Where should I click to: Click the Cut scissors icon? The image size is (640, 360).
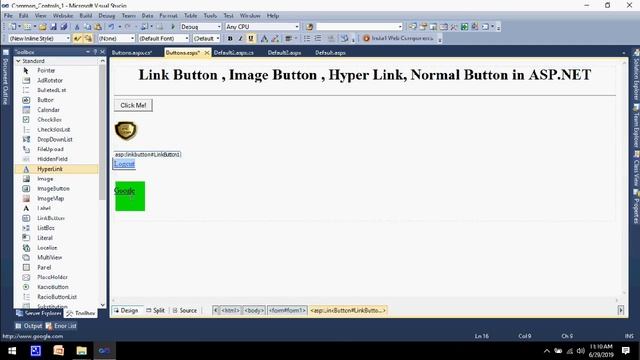(77, 27)
